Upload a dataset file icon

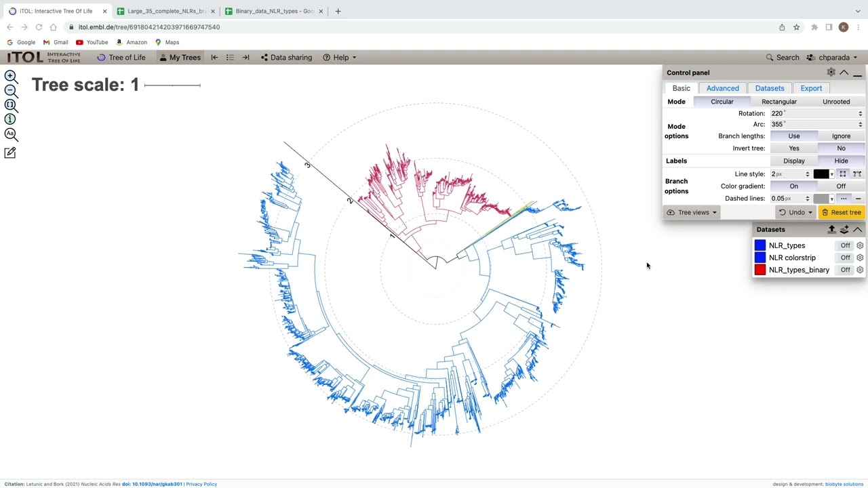coord(831,230)
